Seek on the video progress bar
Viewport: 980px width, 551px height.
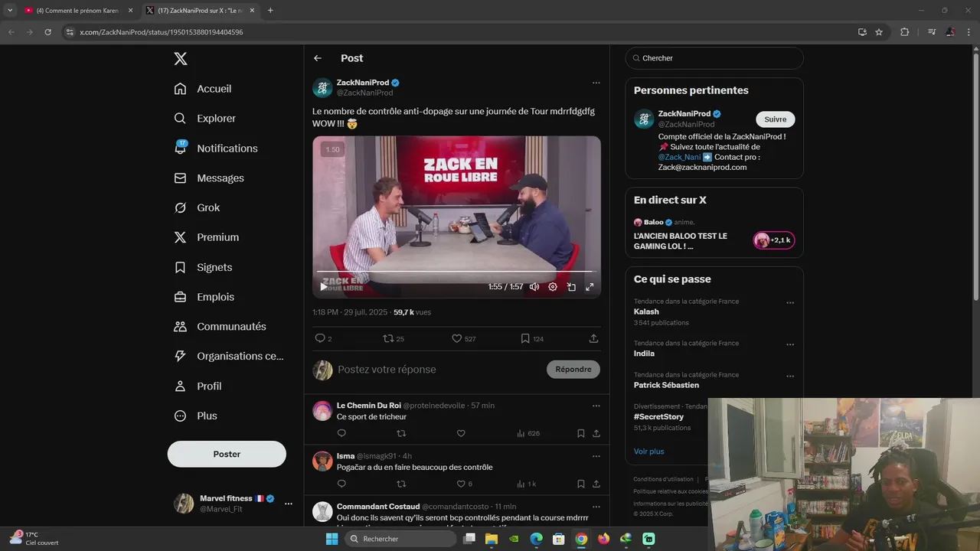tap(456, 272)
